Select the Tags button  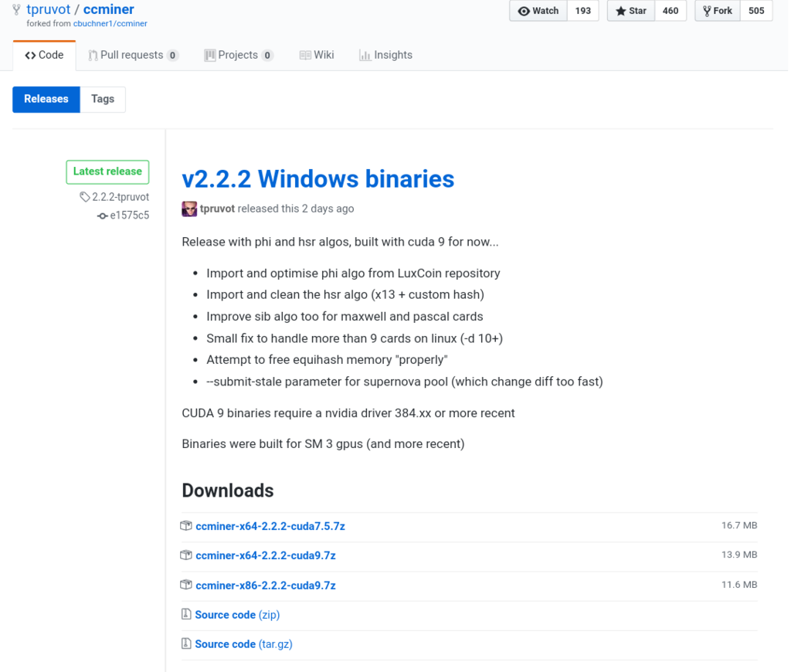pyautogui.click(x=103, y=99)
